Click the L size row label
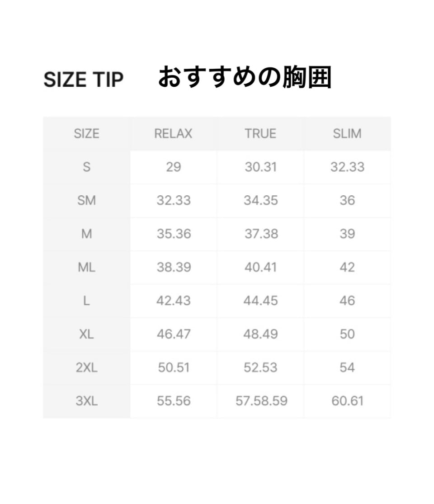 click(x=86, y=301)
